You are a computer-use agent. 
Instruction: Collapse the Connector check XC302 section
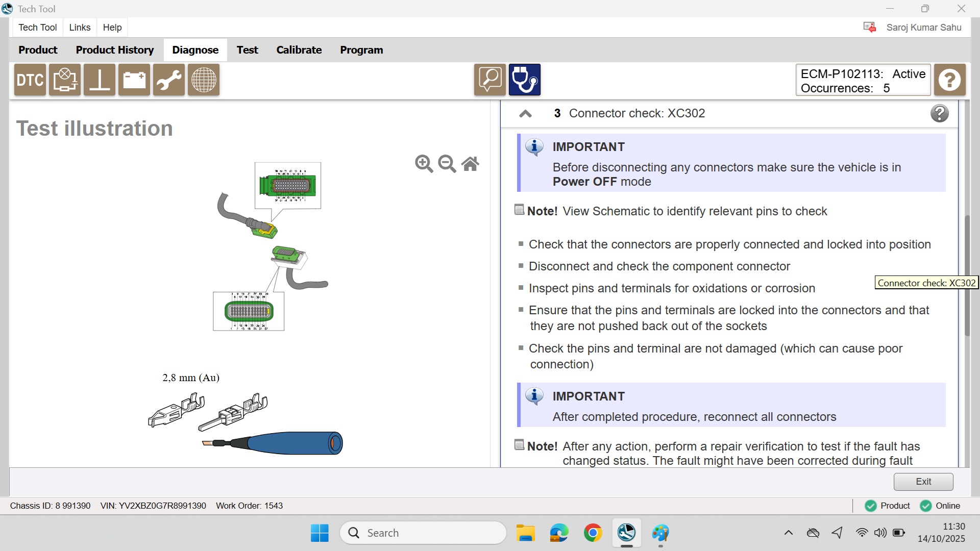[x=525, y=114]
